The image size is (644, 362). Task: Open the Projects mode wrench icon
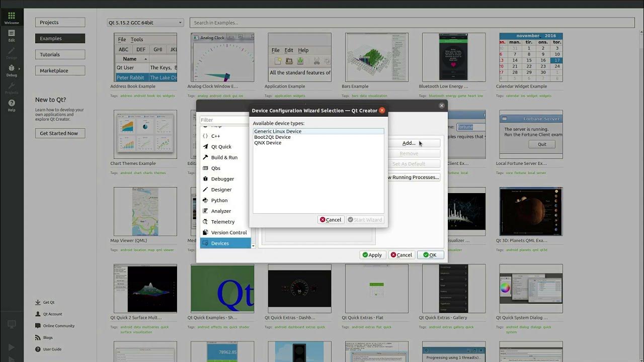point(12,85)
